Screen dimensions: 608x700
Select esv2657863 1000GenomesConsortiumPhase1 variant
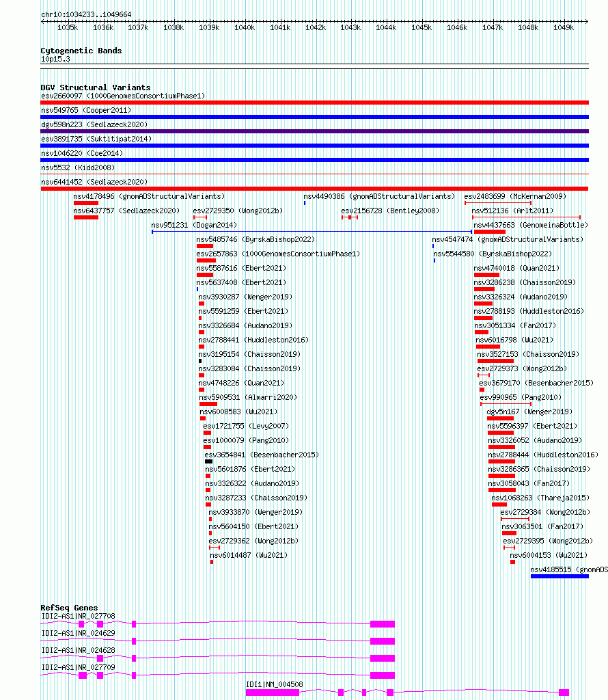pos(278,254)
